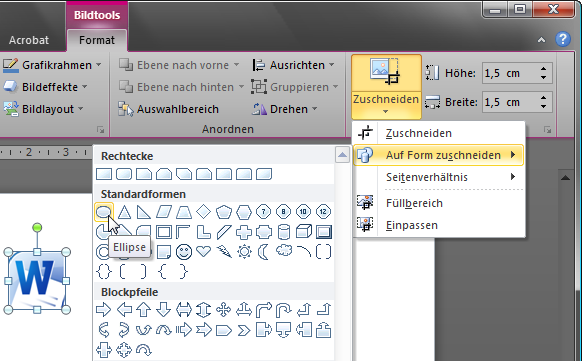Click into the Breite input field
The height and width of the screenshot is (361, 582).
click(510, 102)
